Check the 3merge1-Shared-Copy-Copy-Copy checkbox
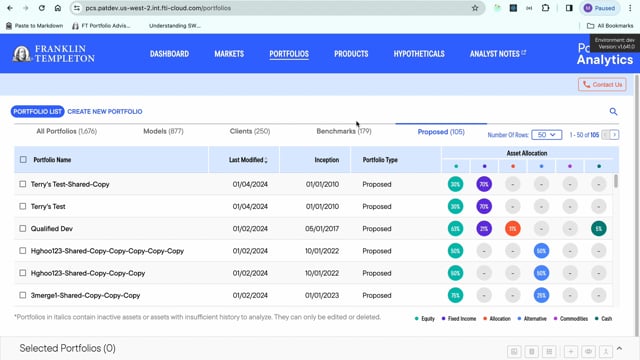Image resolution: width=640 pixels, height=360 pixels. 22,295
